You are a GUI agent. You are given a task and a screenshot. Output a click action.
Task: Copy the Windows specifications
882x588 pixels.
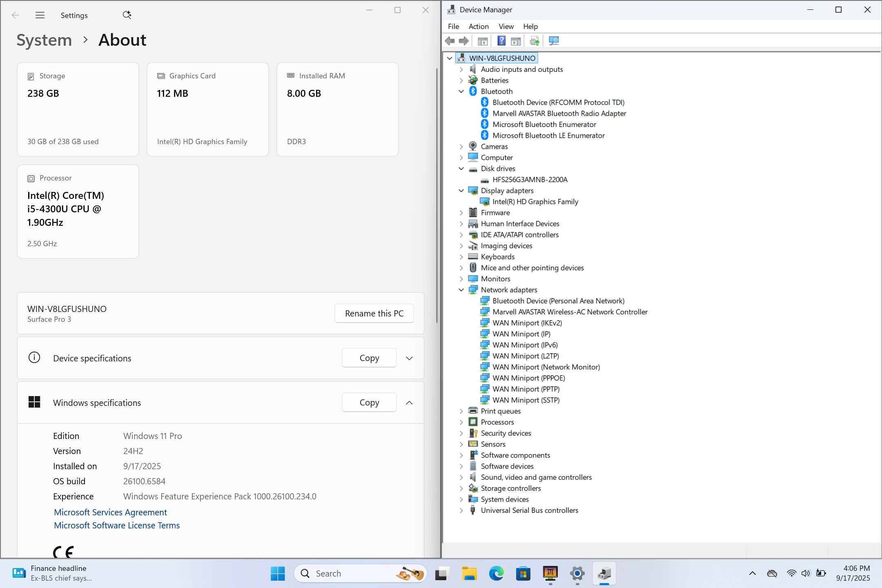tap(369, 402)
